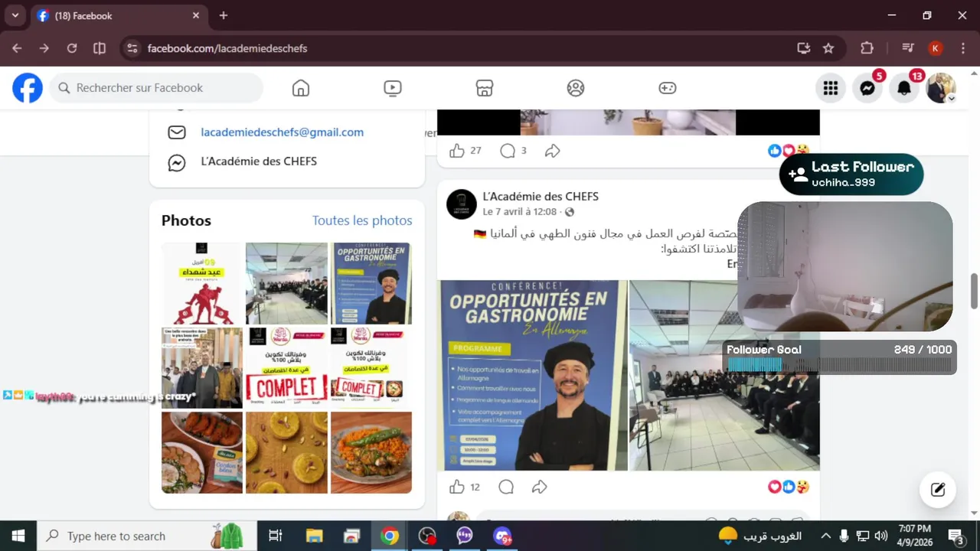The height and width of the screenshot is (551, 980).
Task: Like the post with 12 likes
Action: pos(457,487)
